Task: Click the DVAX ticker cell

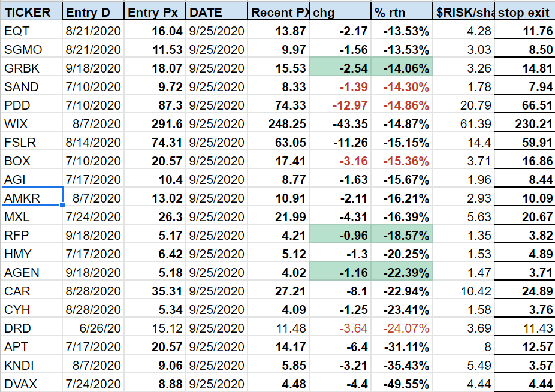Action: pos(32,383)
